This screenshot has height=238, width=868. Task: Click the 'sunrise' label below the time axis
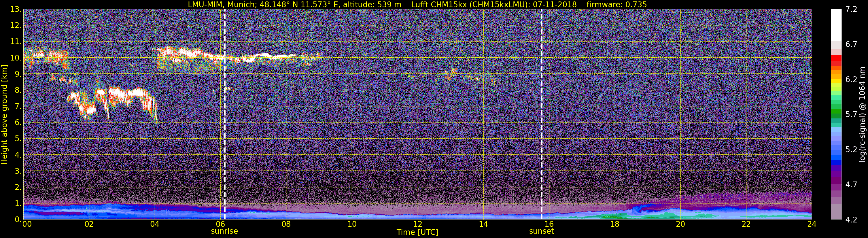tap(224, 231)
